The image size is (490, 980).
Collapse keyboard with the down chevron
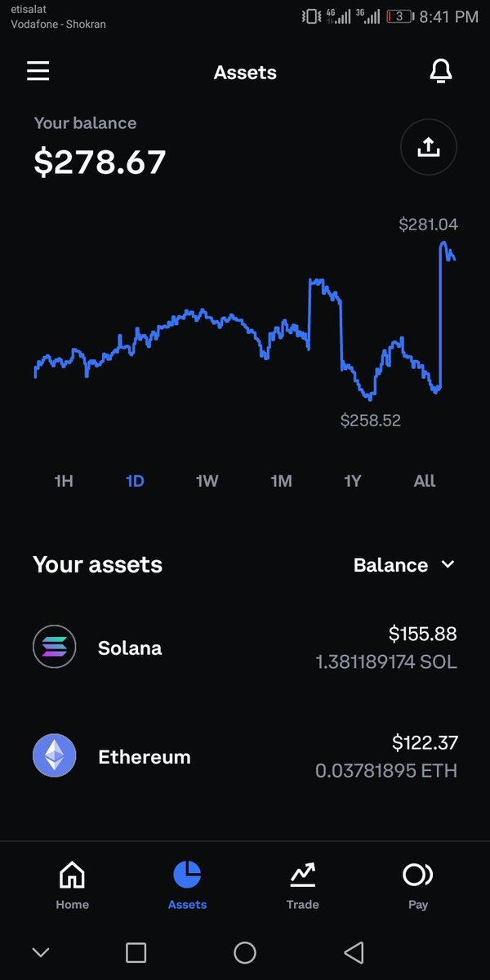point(40,952)
